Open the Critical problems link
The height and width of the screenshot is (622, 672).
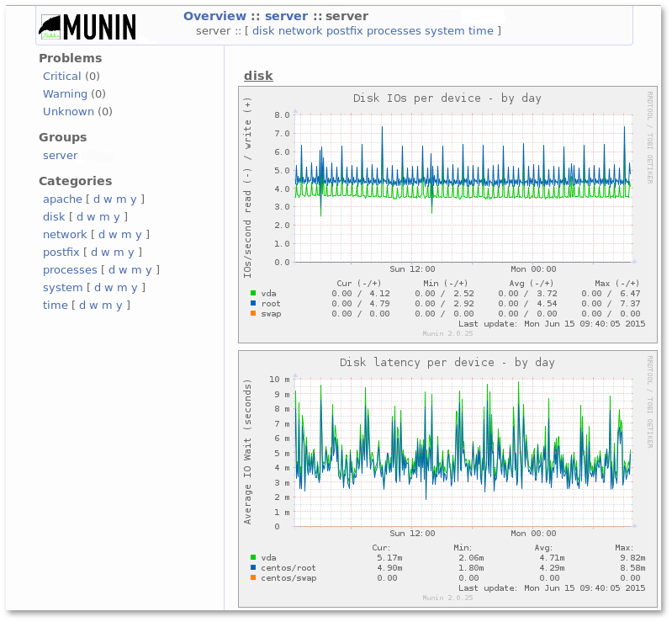coord(62,76)
